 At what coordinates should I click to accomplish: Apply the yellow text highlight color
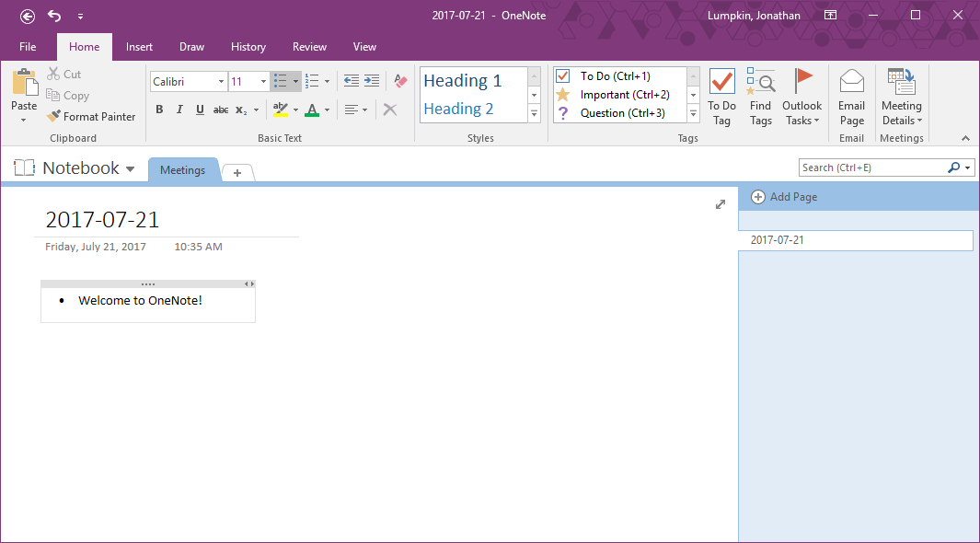click(281, 110)
